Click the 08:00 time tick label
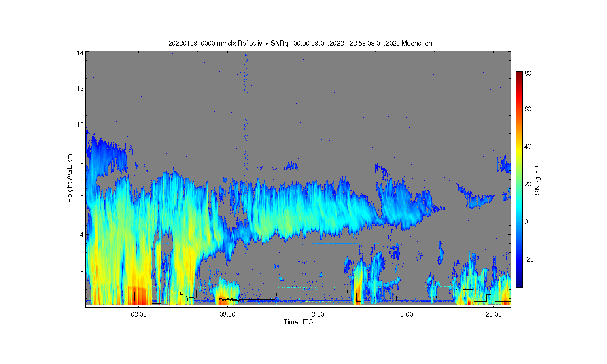The width and height of the screenshot is (607, 364). tap(227, 314)
